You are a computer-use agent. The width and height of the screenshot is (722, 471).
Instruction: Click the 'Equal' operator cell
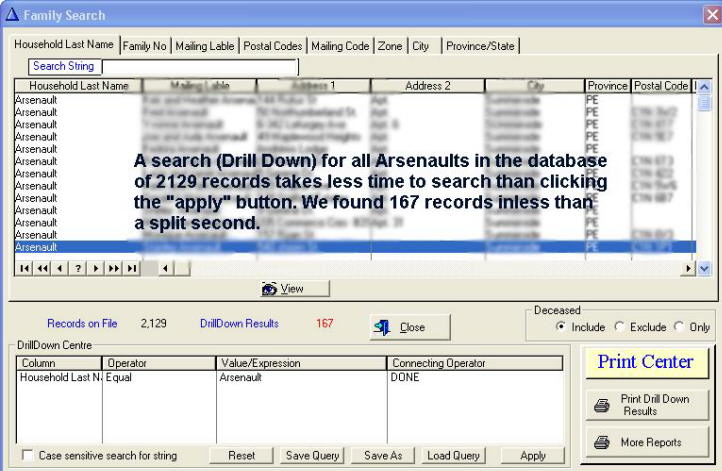coord(159,377)
